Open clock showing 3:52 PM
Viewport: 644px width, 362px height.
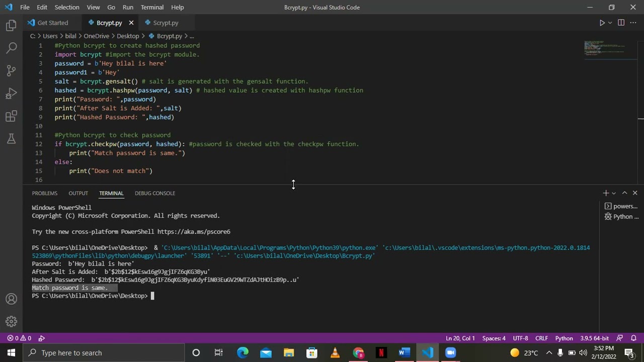pyautogui.click(x=603, y=352)
